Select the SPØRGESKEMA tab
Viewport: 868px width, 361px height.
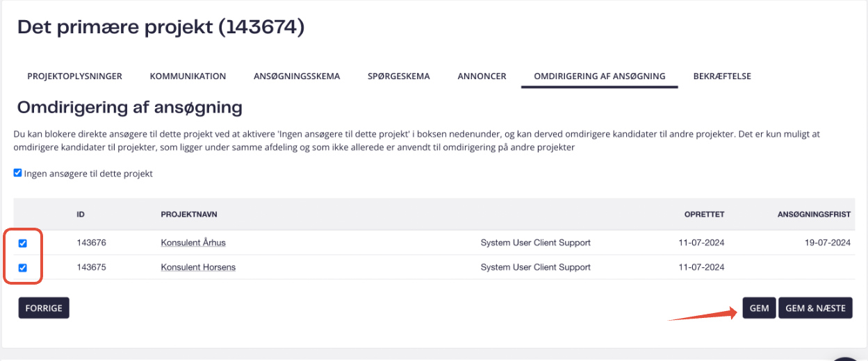(399, 76)
